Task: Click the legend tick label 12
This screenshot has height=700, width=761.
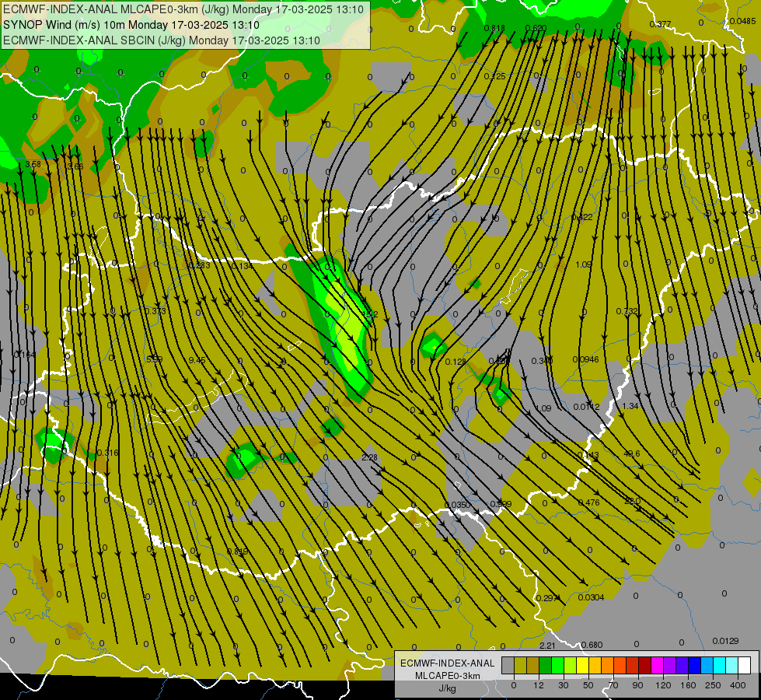Action: click(539, 685)
